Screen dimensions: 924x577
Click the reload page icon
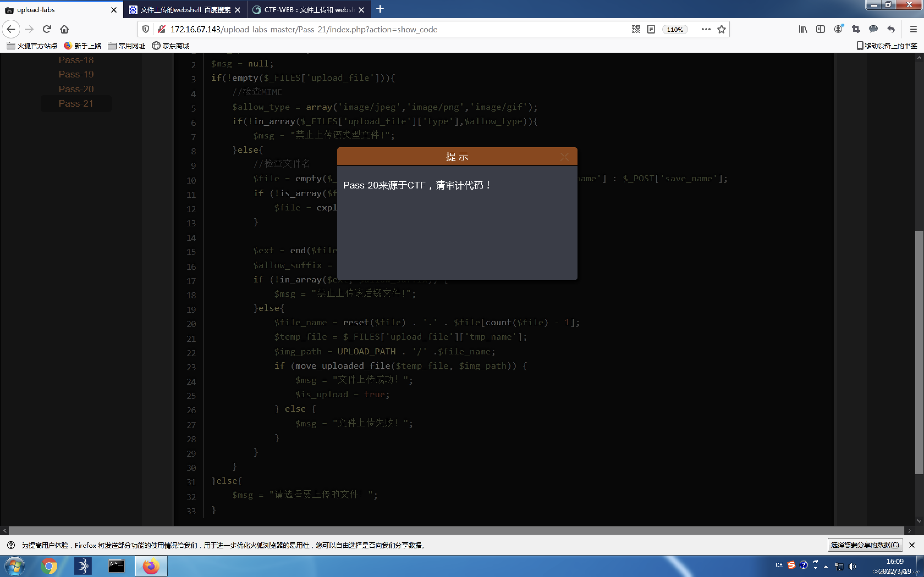click(46, 29)
